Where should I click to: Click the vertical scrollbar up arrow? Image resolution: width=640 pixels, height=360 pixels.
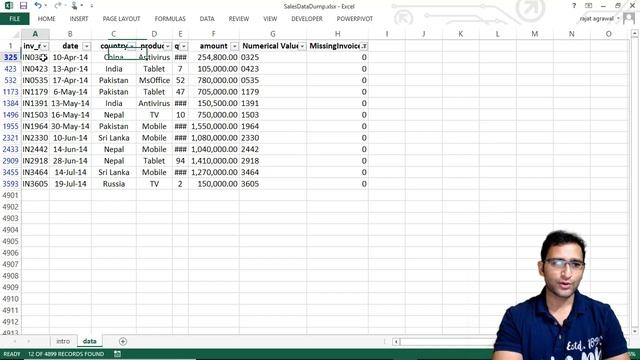(634, 34)
